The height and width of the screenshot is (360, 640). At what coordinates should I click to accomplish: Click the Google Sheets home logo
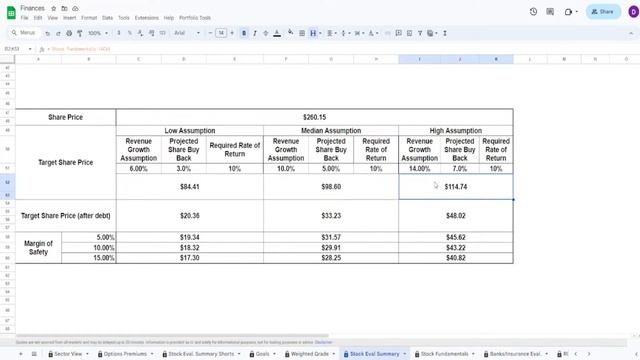(x=11, y=12)
